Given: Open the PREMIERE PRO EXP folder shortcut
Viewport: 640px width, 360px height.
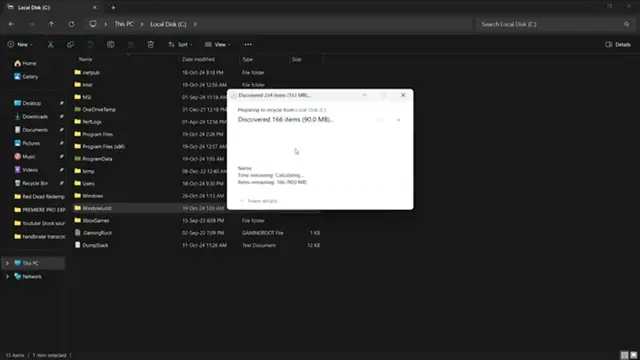Looking at the screenshot, I should [x=39, y=210].
